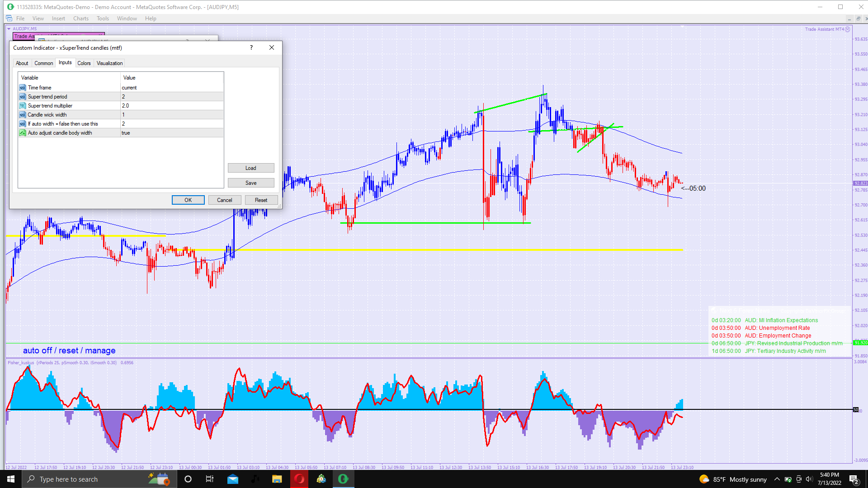Select Auto adjust candle body width value

click(x=172, y=133)
